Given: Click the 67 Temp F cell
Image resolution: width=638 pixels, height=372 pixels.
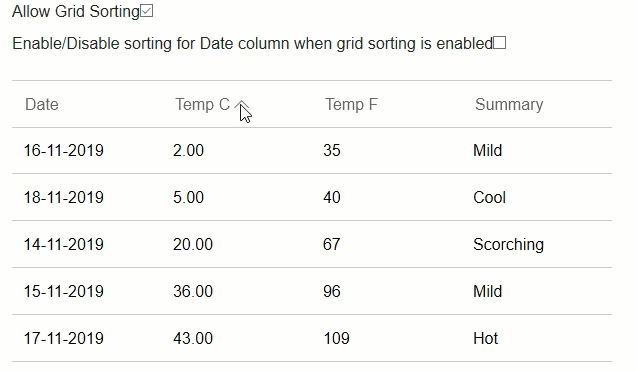Looking at the screenshot, I should click(332, 245).
